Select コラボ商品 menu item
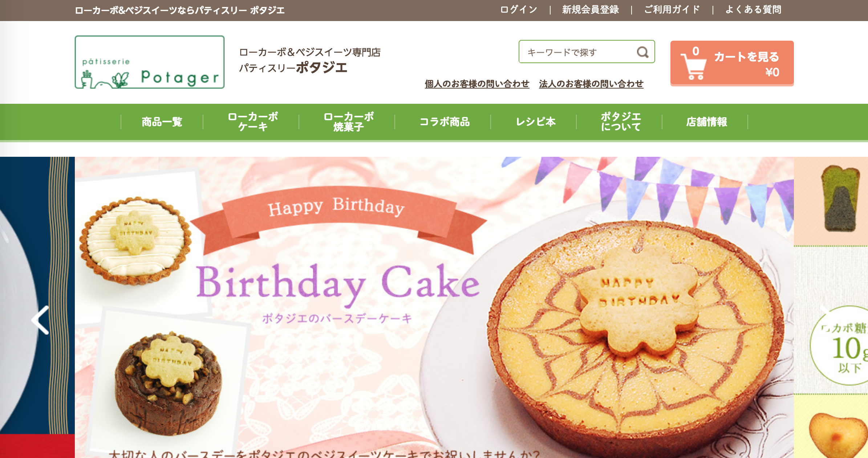Screen dimensions: 868x458 445,122
